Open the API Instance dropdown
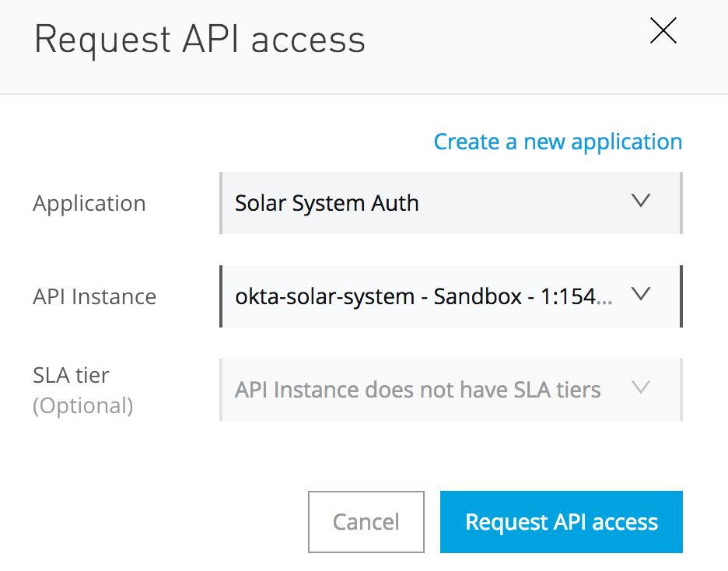 tap(451, 296)
